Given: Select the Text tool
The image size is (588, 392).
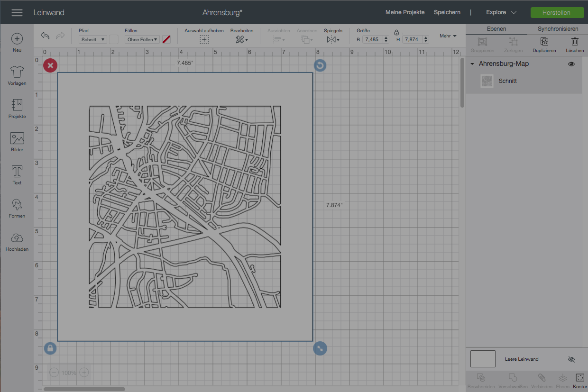Looking at the screenshot, I should pyautogui.click(x=17, y=172).
